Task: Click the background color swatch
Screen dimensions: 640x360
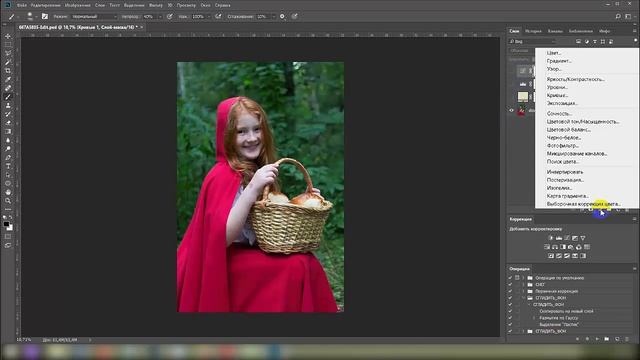Action: [10, 228]
